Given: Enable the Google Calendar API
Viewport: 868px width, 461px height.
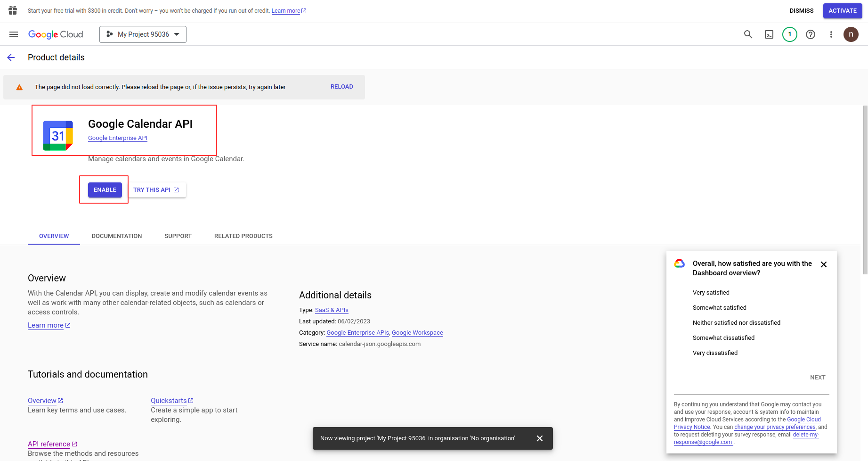Looking at the screenshot, I should [x=105, y=190].
